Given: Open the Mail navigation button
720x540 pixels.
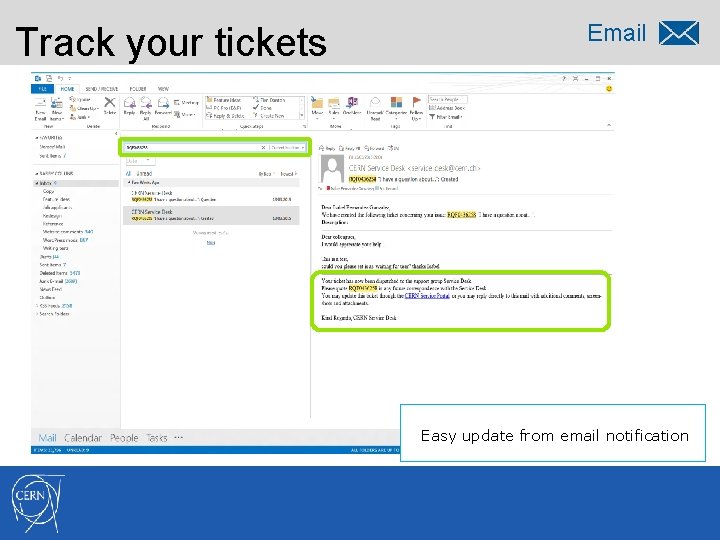Looking at the screenshot, I should tap(47, 438).
